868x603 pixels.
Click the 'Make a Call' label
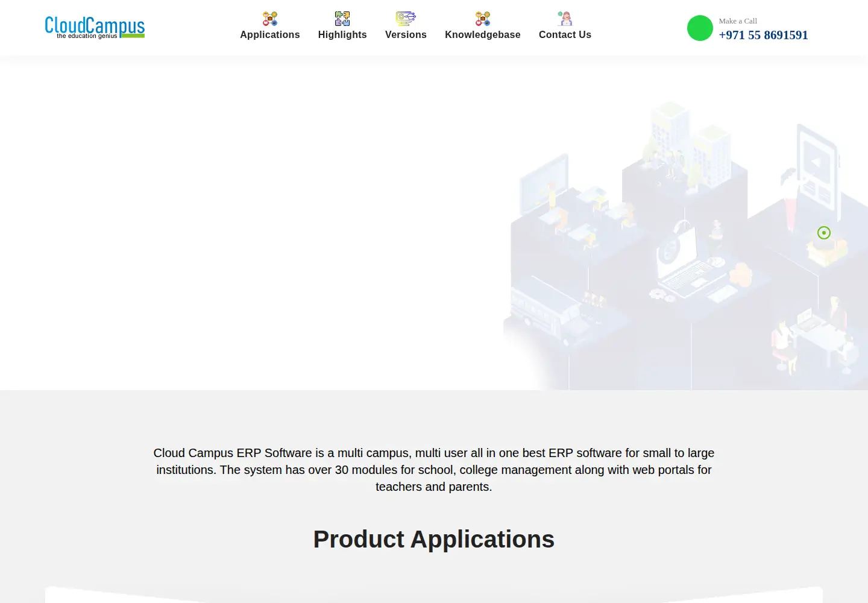coord(738,21)
